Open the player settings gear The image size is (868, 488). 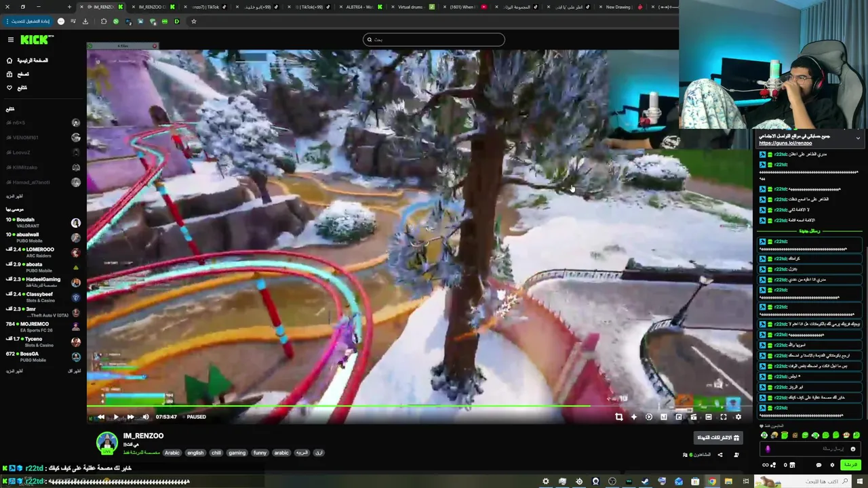click(x=738, y=417)
